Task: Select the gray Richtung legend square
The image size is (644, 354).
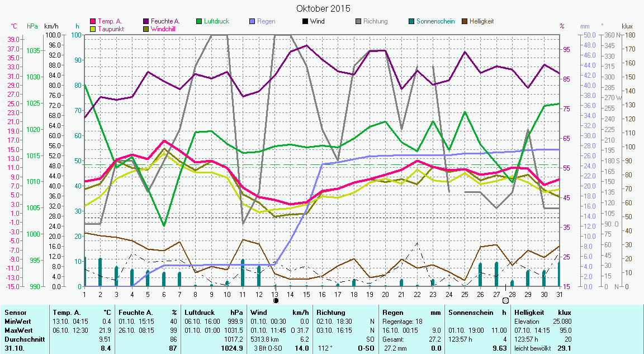Action: [358, 21]
